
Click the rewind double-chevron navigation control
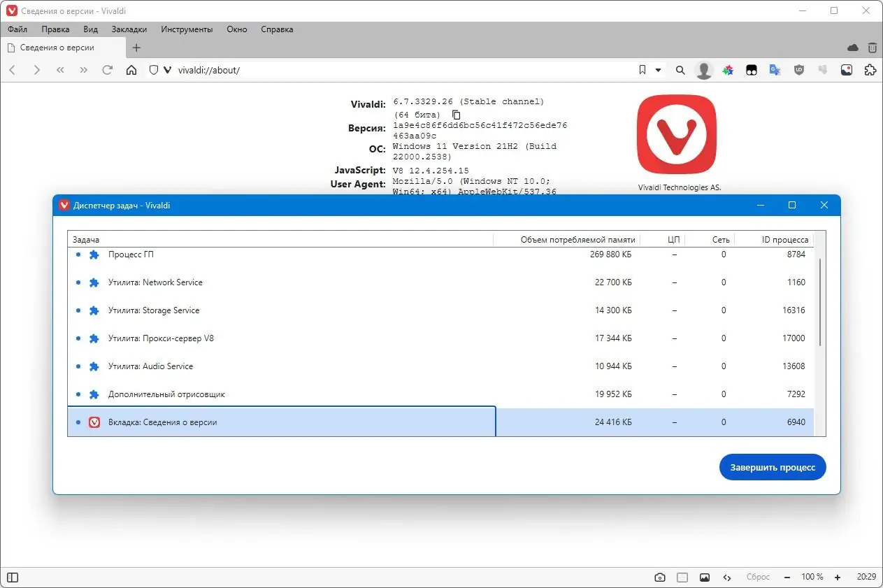coord(60,70)
